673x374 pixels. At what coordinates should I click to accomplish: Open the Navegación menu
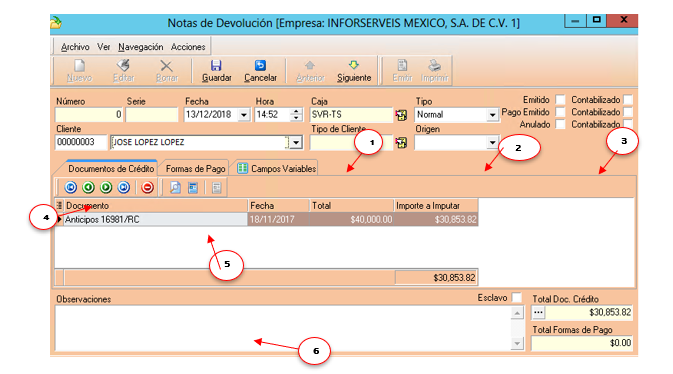(141, 47)
